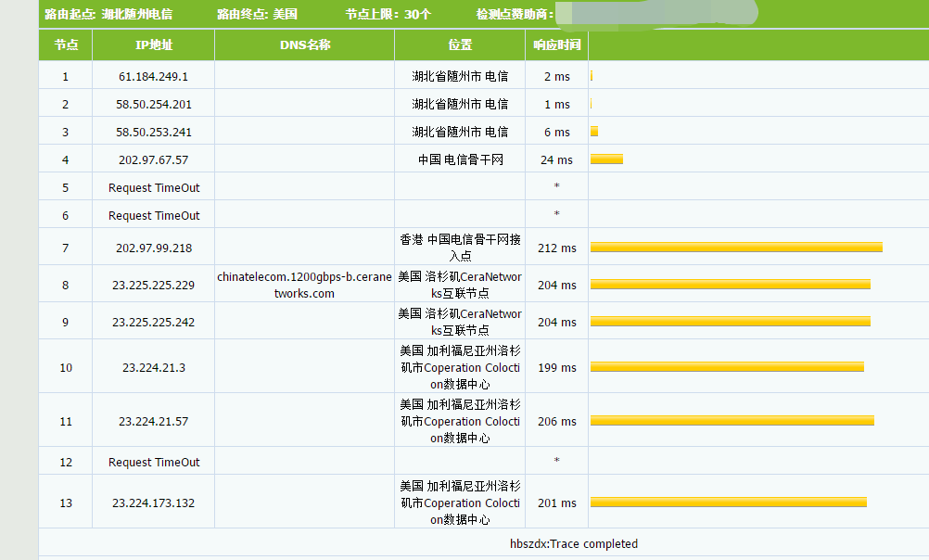Select the 路由起点 湖北随州电信 label
Image resolution: width=929 pixels, height=560 pixels.
click(x=108, y=14)
